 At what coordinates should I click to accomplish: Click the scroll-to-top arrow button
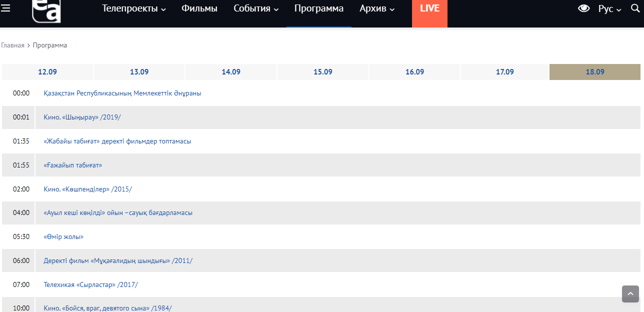[630, 294]
